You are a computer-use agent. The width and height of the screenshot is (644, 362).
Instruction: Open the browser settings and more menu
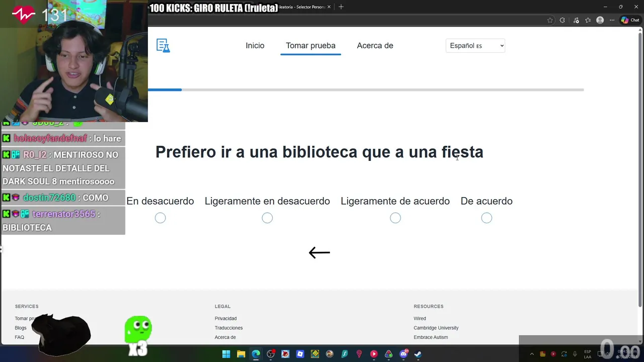pyautogui.click(x=612, y=20)
